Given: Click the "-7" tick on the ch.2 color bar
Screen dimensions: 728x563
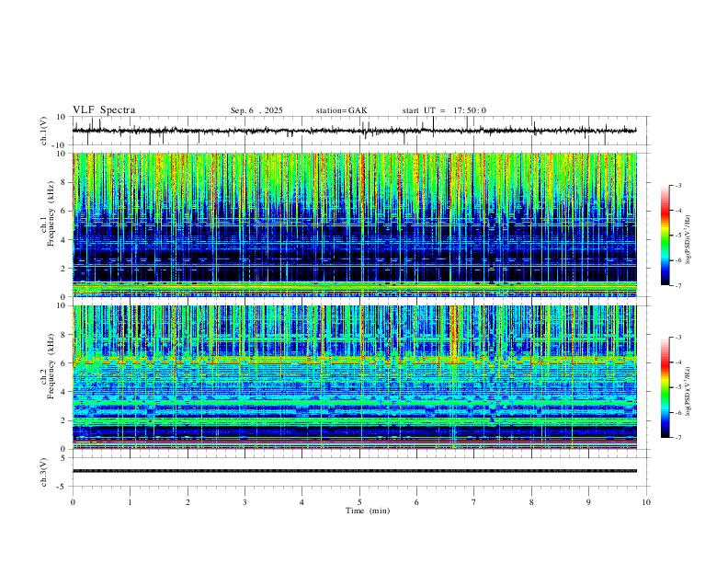Looking at the screenshot, I should 677,438.
